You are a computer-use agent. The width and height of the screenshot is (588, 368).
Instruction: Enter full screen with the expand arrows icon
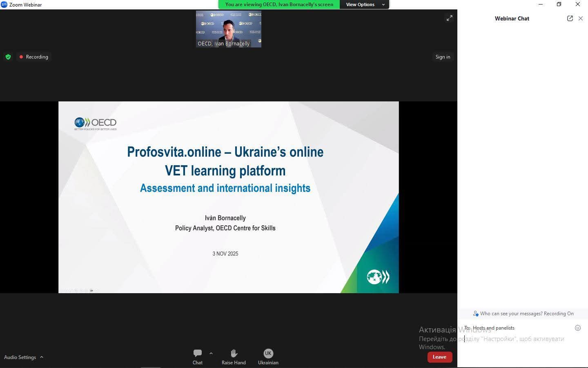tap(449, 18)
